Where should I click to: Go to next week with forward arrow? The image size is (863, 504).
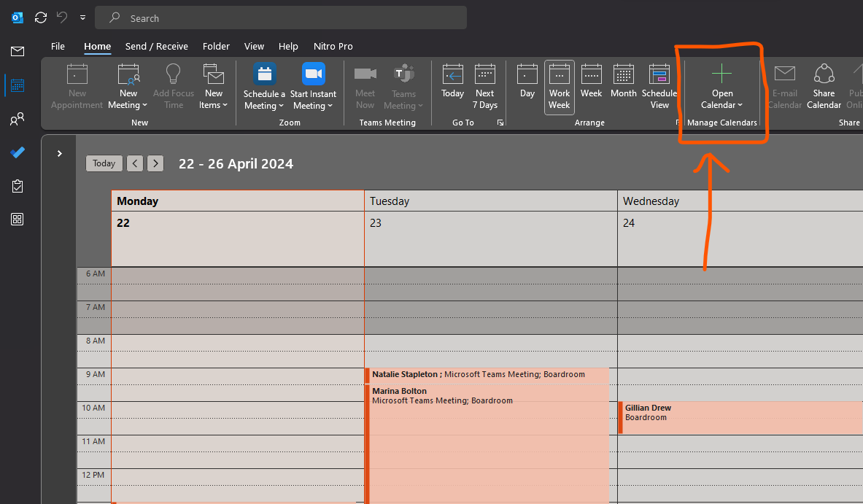click(155, 163)
